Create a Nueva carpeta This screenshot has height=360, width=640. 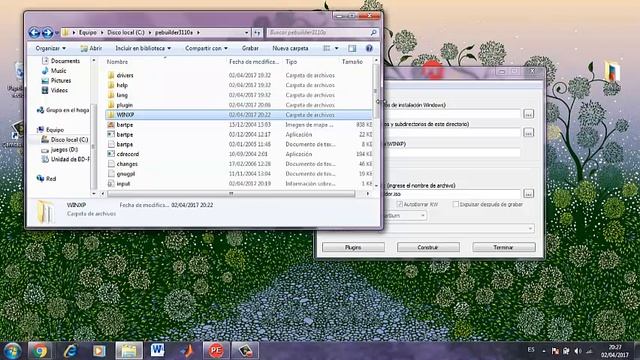click(290, 48)
